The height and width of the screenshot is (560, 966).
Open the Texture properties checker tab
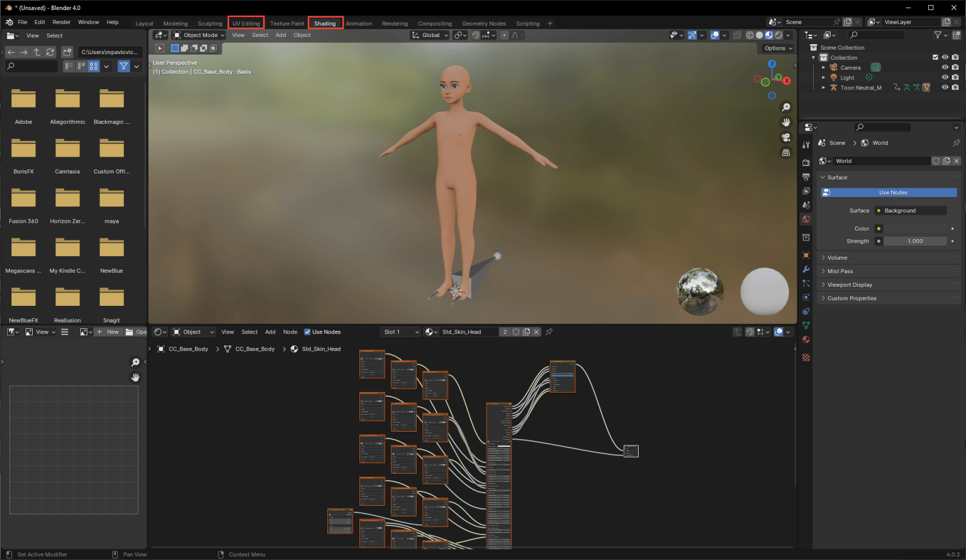[x=806, y=357]
